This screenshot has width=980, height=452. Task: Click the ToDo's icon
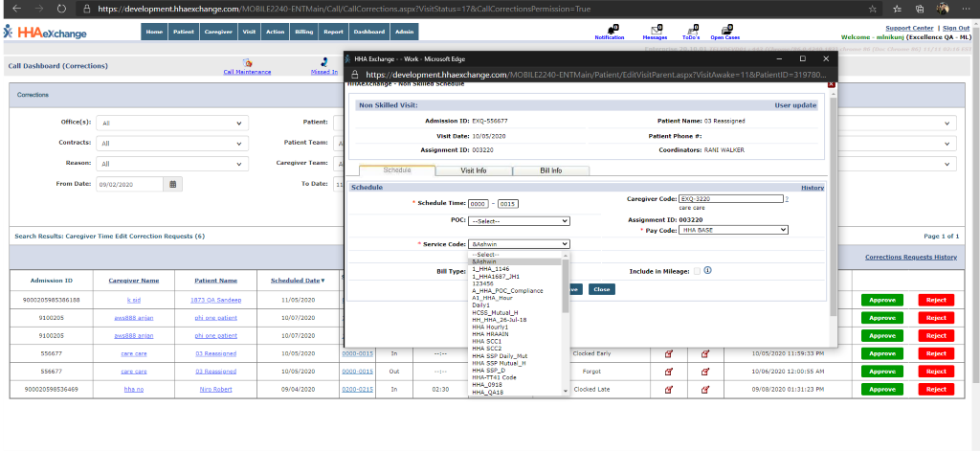[690, 31]
